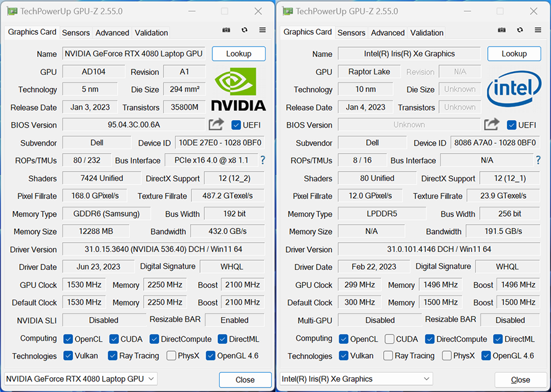Toggle OpenGL 4.6 checkbox in the Intel window
Image resolution: width=551 pixels, height=392 pixels.
[486, 356]
